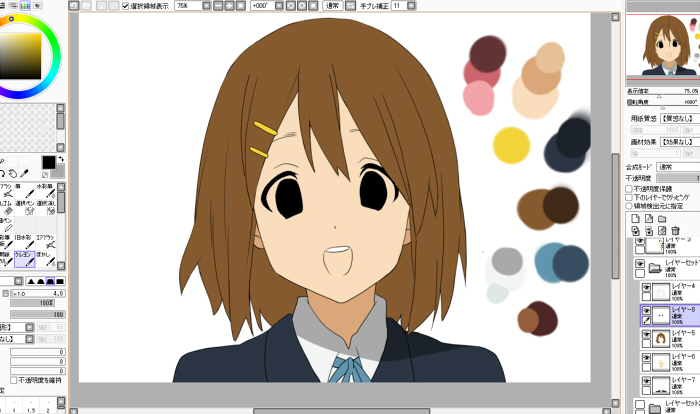Select the rotate view tool
The width and height of the screenshot is (700, 414).
point(2,173)
